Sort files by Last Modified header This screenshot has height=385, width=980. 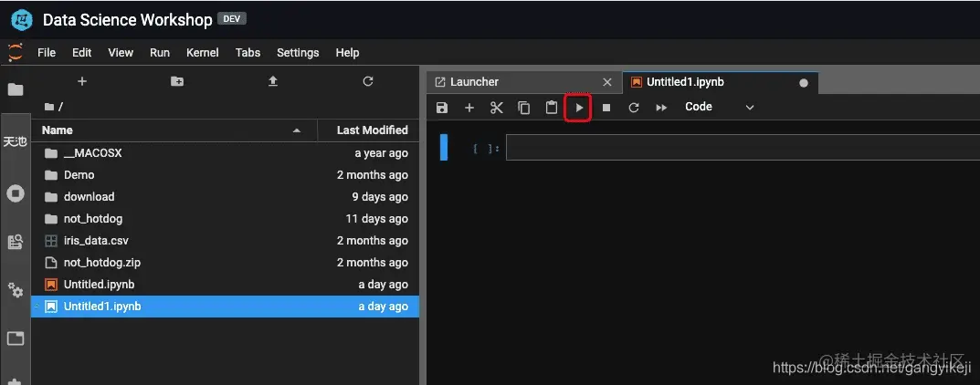[x=369, y=130]
